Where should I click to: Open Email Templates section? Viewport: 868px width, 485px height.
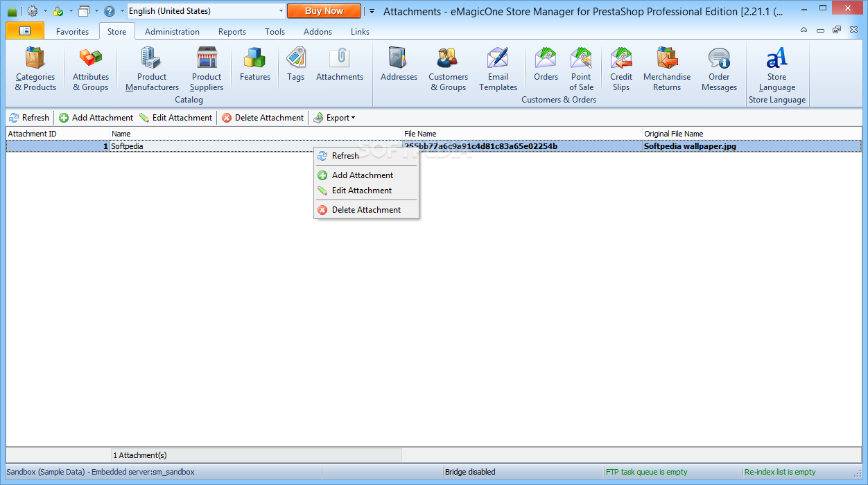(x=498, y=69)
